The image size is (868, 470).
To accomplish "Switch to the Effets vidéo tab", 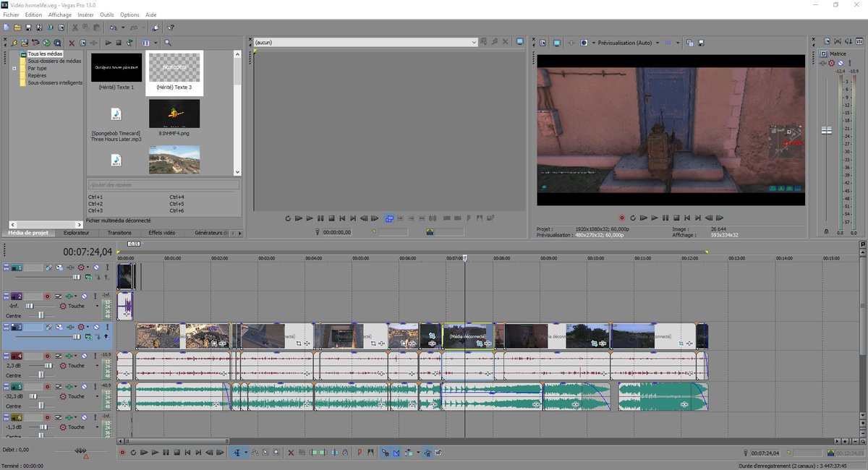I will [162, 233].
